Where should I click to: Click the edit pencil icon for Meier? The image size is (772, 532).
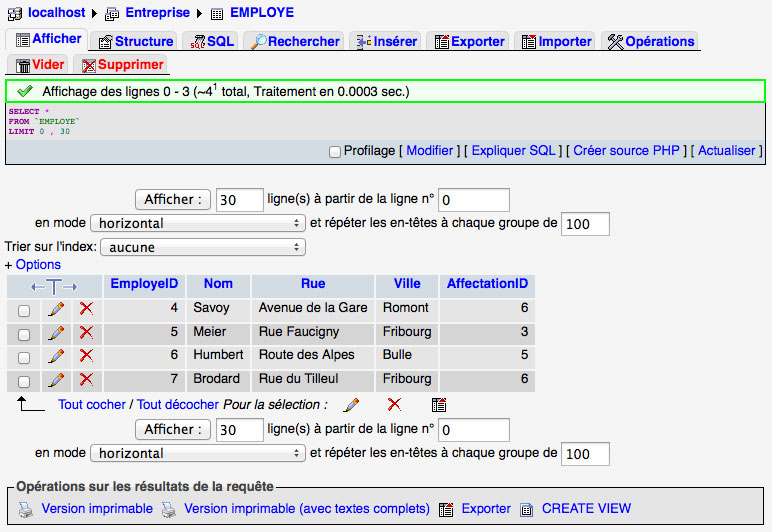56,333
